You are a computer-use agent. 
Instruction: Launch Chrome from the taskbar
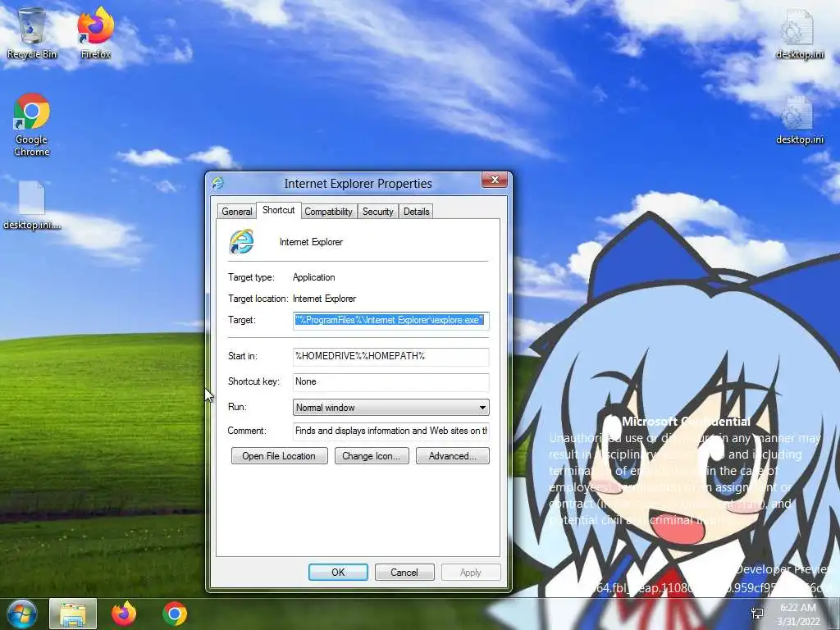pyautogui.click(x=175, y=614)
